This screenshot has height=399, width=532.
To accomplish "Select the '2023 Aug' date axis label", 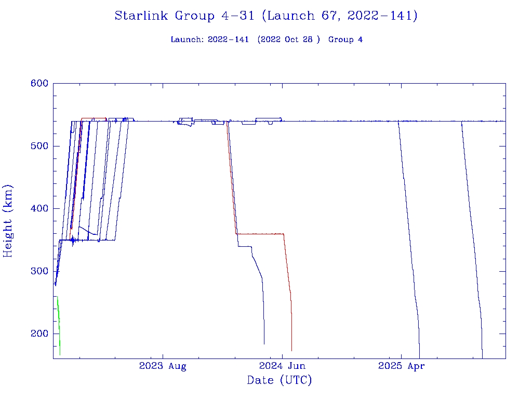I will click(163, 366).
